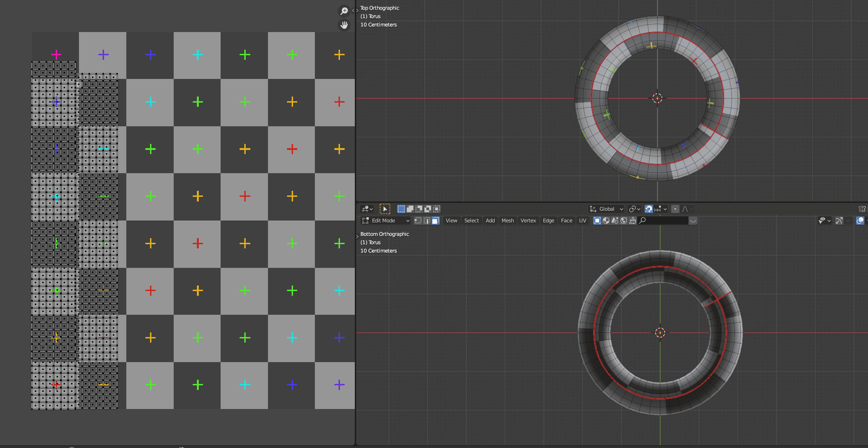Open the Select menu in viewport header
The height and width of the screenshot is (448, 868).
[x=471, y=221]
